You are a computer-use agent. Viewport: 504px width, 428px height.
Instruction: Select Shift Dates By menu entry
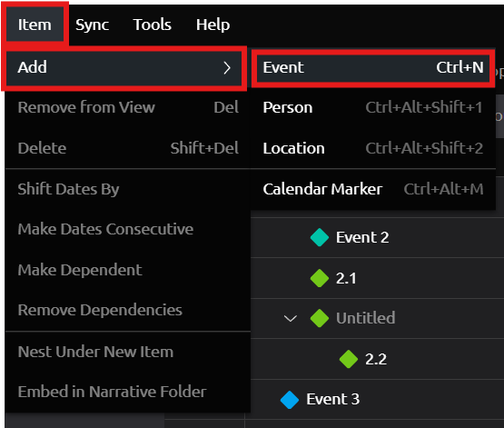128,189
